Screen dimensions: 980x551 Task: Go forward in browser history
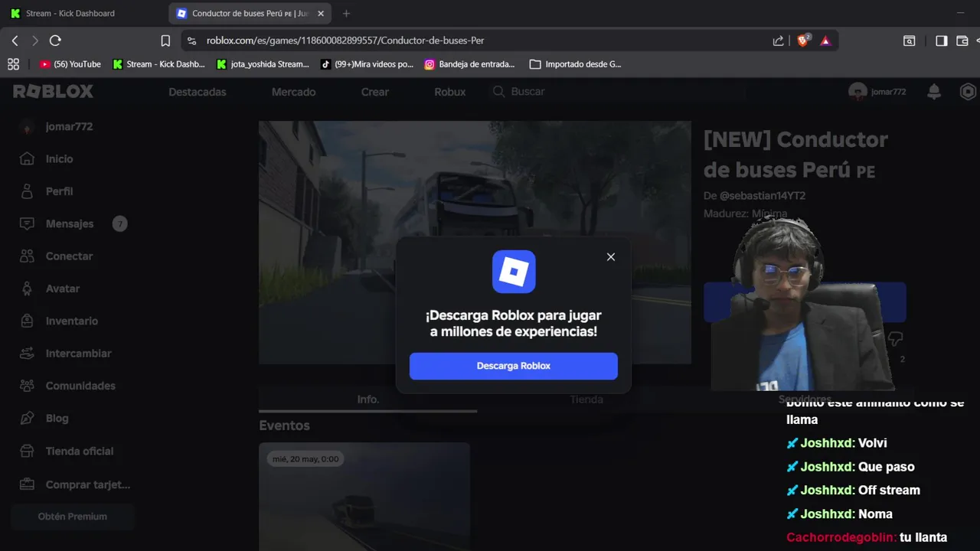point(34,41)
